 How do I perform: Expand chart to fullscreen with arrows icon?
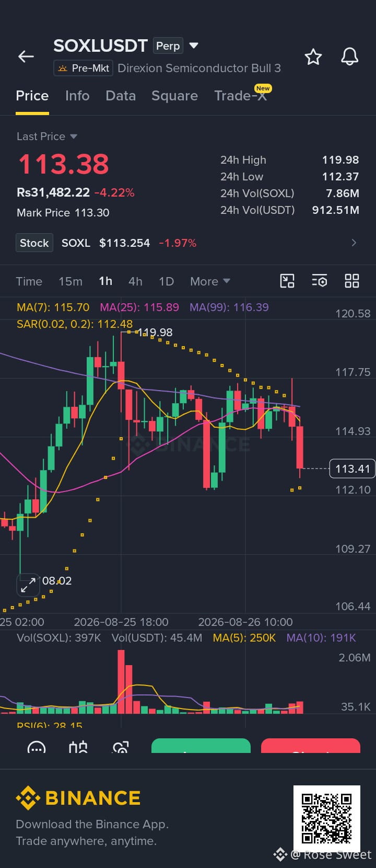[28, 584]
